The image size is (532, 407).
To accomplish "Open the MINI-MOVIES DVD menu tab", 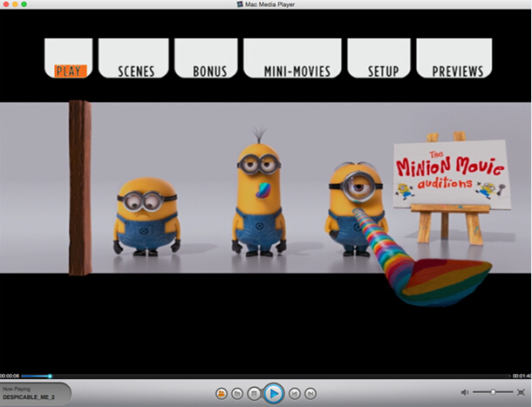I will point(292,58).
